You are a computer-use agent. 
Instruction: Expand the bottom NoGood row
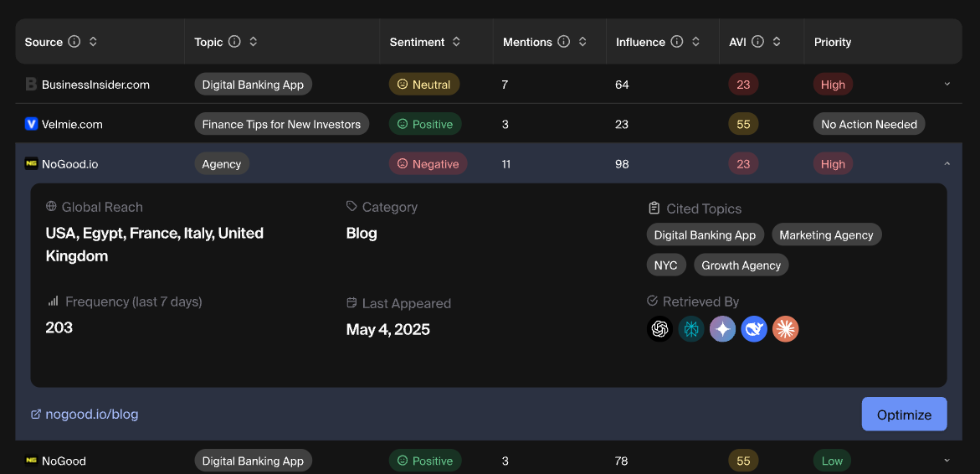947,461
